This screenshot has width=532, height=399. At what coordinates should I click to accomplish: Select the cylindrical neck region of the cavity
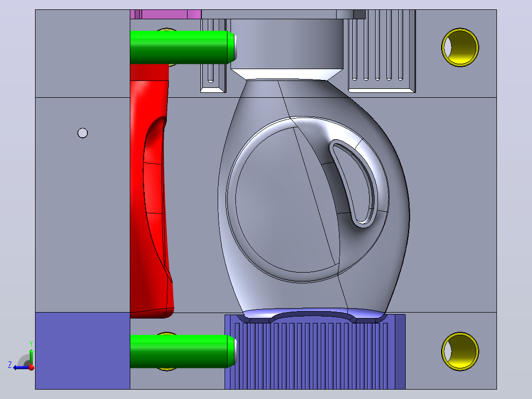(x=287, y=44)
